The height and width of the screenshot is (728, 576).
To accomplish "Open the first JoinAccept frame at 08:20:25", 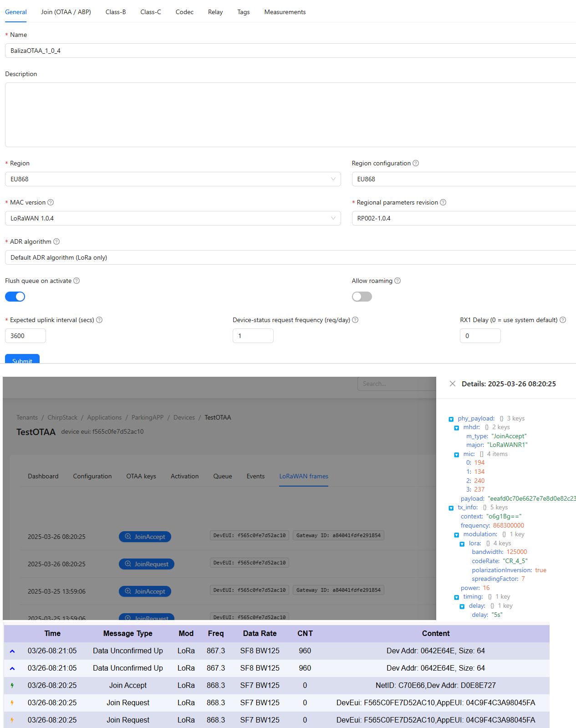I will 145,537.
